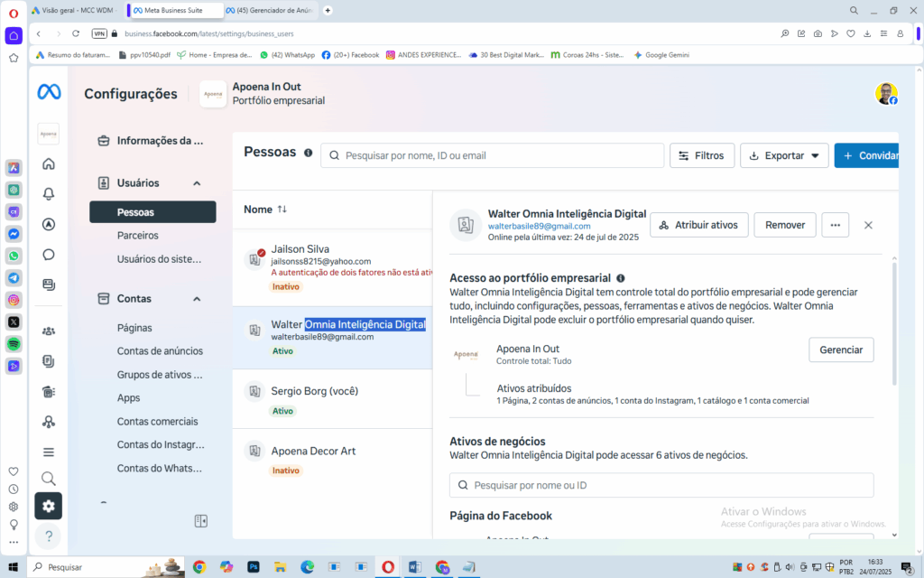This screenshot has height=578, width=924.
Task: Click the search magnifier in Meta sidebar
Action: pos(49,478)
